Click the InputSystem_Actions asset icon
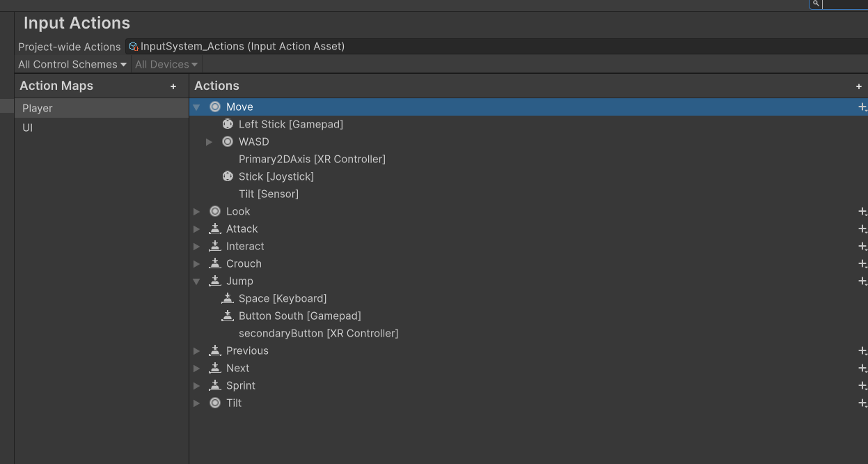The image size is (868, 464). (133, 47)
